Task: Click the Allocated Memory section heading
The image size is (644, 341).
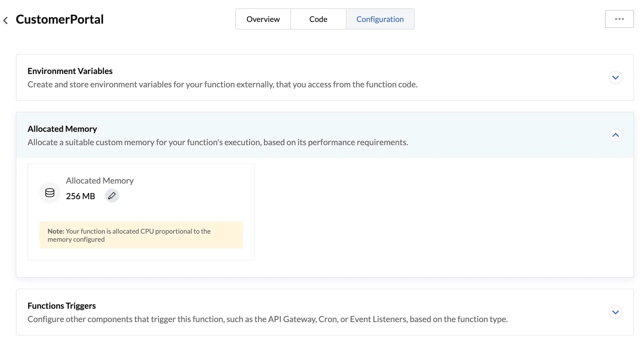Action: pos(62,129)
